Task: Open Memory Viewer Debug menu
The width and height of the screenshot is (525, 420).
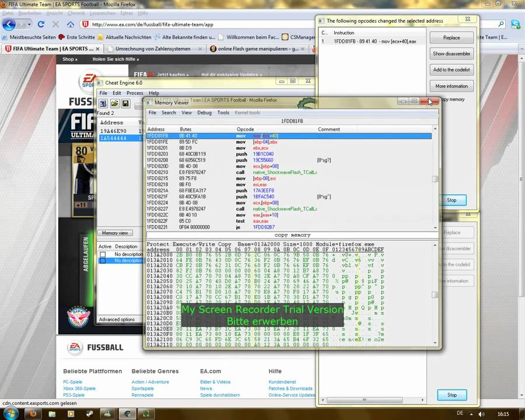Action: pyautogui.click(x=204, y=113)
